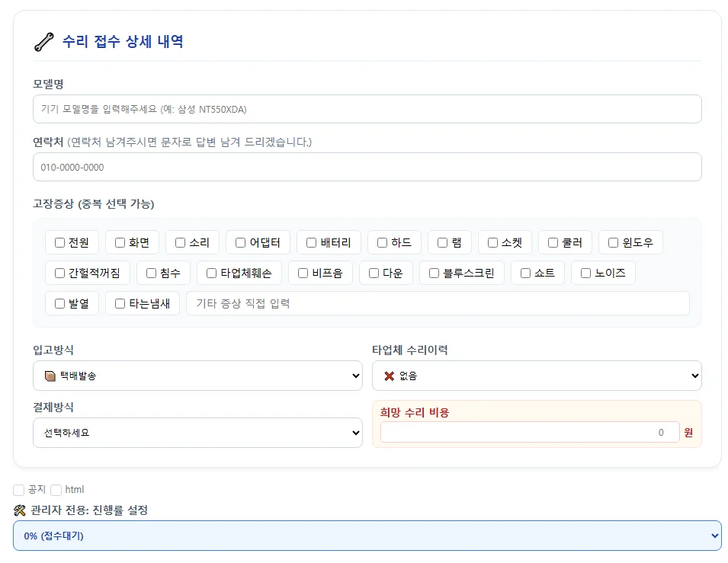
Task: Tick the 램 checkbox
Action: click(x=442, y=243)
